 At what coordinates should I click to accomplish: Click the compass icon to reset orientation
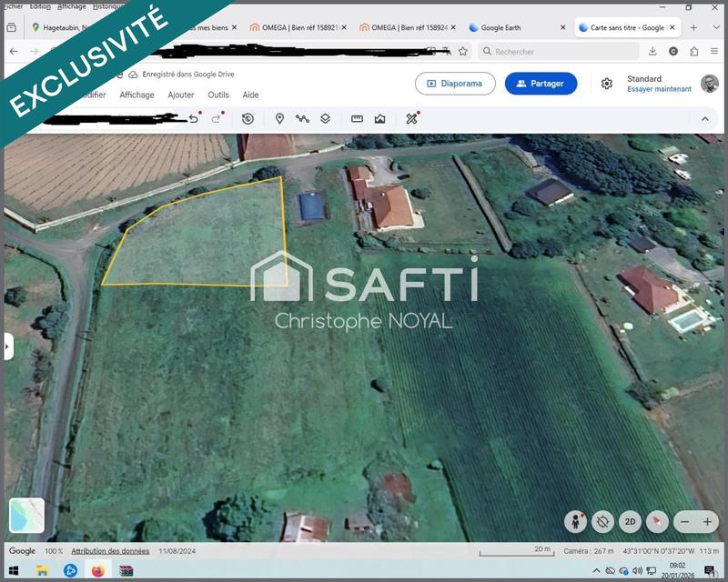656,521
